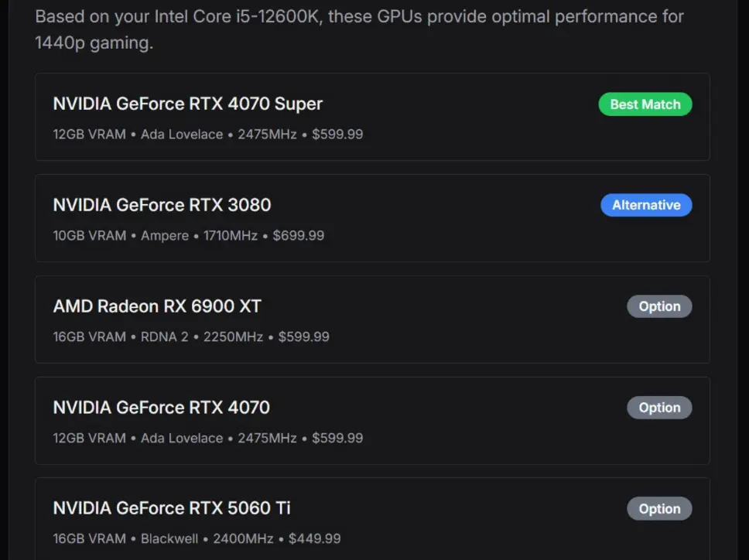Viewport: 749px width, 560px height.
Task: Select the NVIDIA GeForce RTX 3080 title
Action: click(162, 205)
